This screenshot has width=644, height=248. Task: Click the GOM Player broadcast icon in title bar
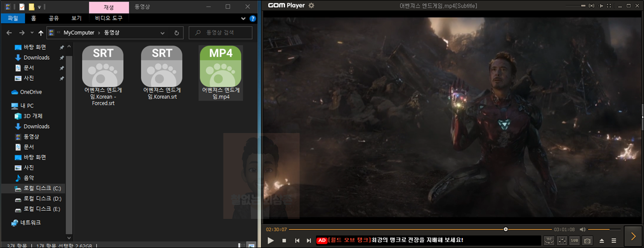point(592,6)
